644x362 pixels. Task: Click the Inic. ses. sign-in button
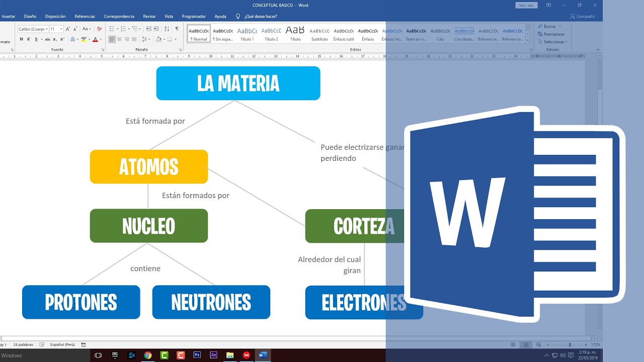point(526,5)
